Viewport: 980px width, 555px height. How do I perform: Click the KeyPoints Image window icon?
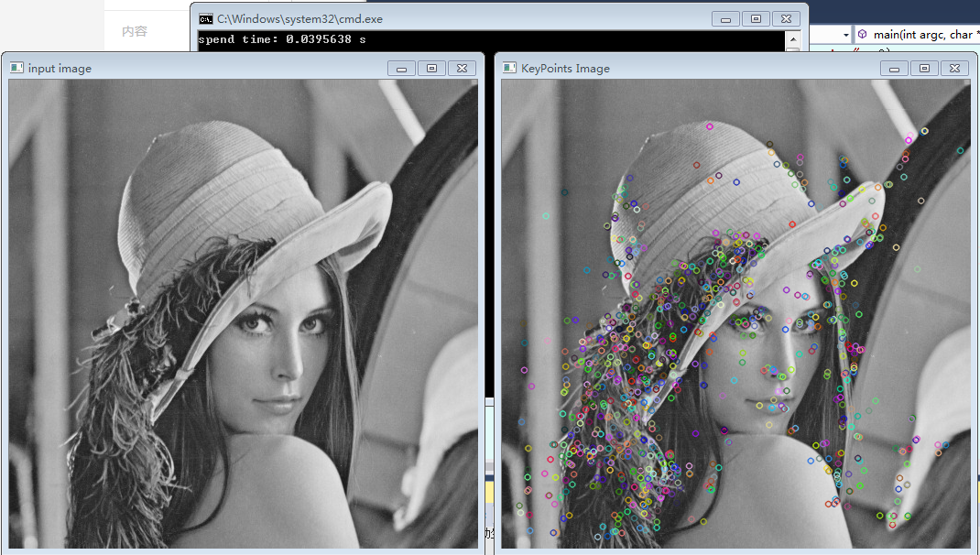509,68
